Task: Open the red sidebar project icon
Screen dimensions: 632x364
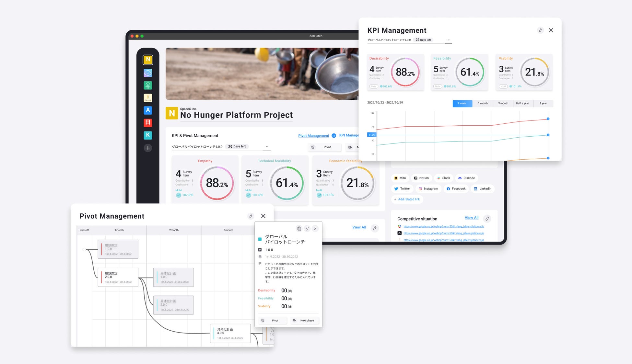Action: (148, 122)
